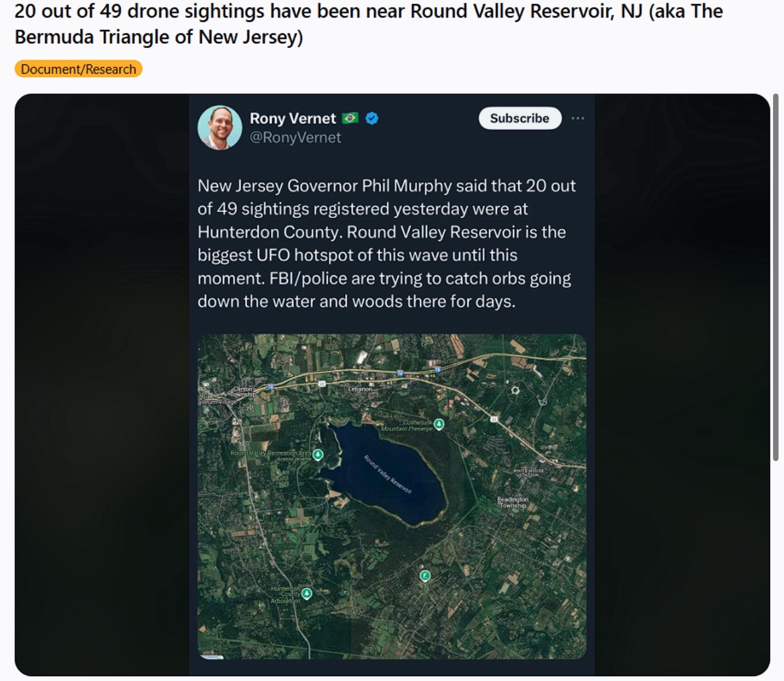This screenshot has width=784, height=681.
Task: Click the Rony Vernet display name
Action: pos(292,118)
